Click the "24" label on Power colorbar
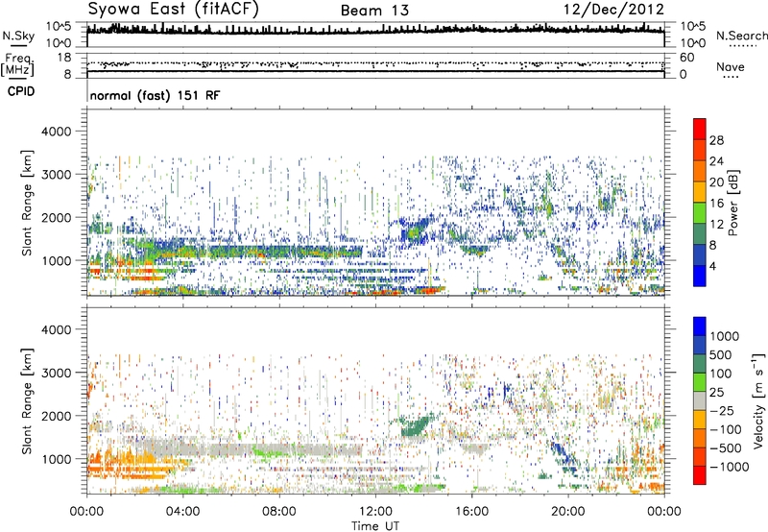768x532 pixels. [x=716, y=161]
